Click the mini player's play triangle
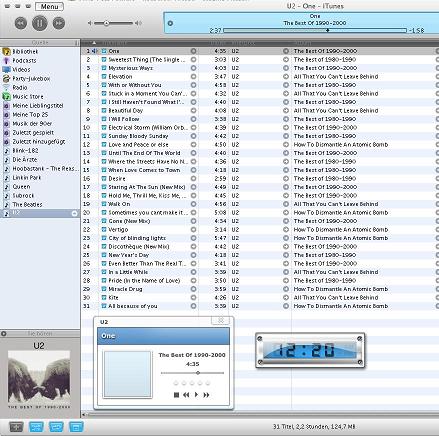Viewport: 439px width, 436px height. pos(196,395)
